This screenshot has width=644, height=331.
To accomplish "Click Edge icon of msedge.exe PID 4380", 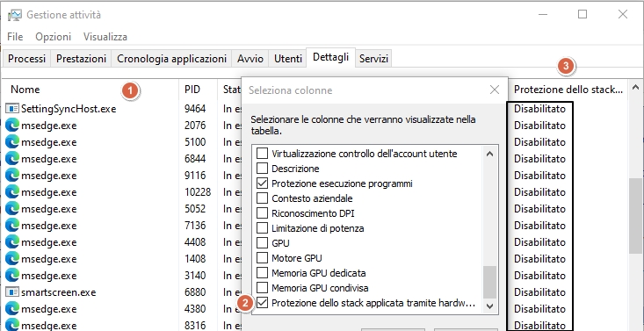I will [12, 309].
